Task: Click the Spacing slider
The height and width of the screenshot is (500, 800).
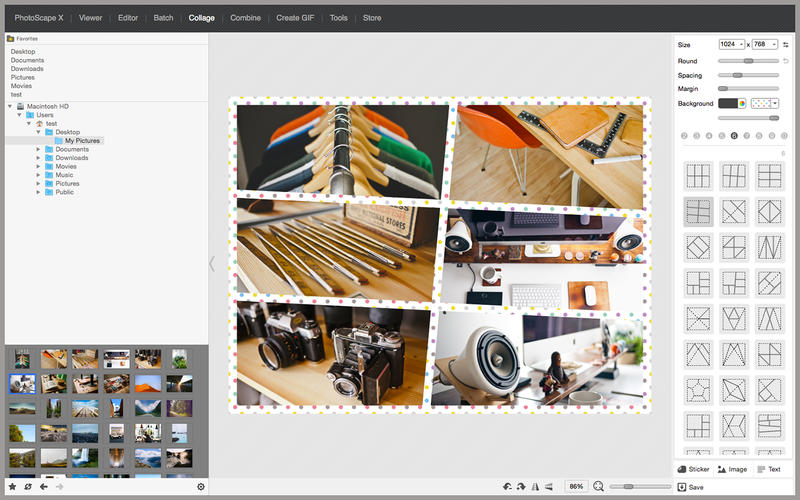Action: [x=748, y=75]
